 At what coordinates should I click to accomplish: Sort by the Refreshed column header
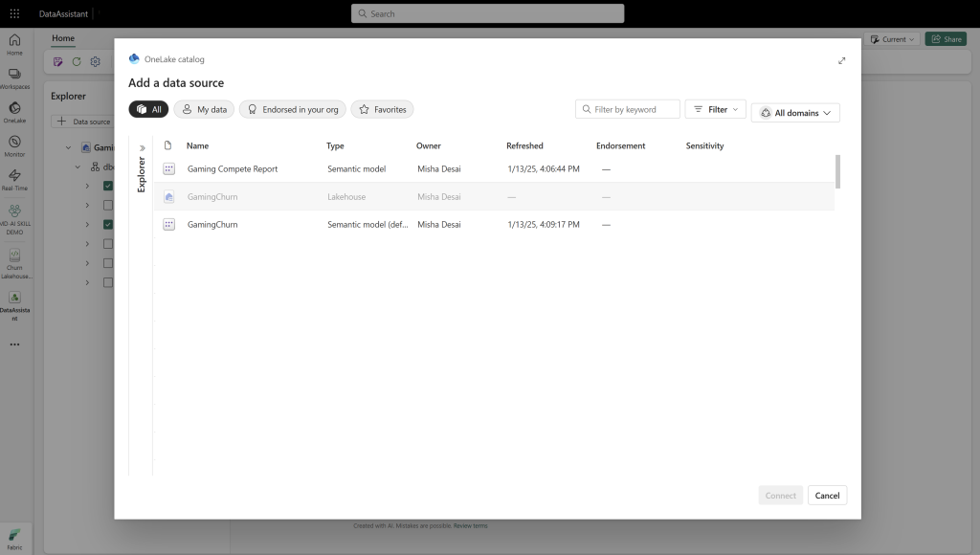(x=525, y=145)
